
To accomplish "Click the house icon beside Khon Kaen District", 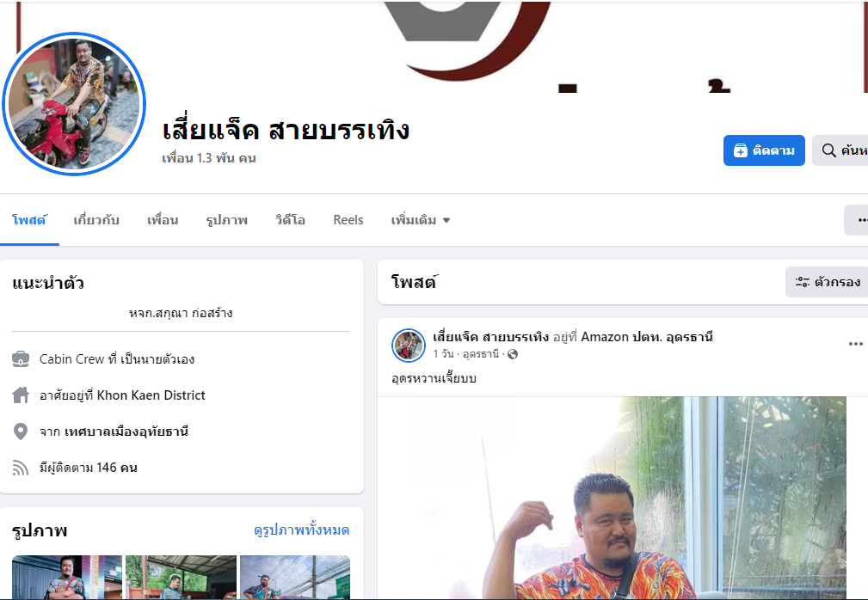I will tap(21, 395).
